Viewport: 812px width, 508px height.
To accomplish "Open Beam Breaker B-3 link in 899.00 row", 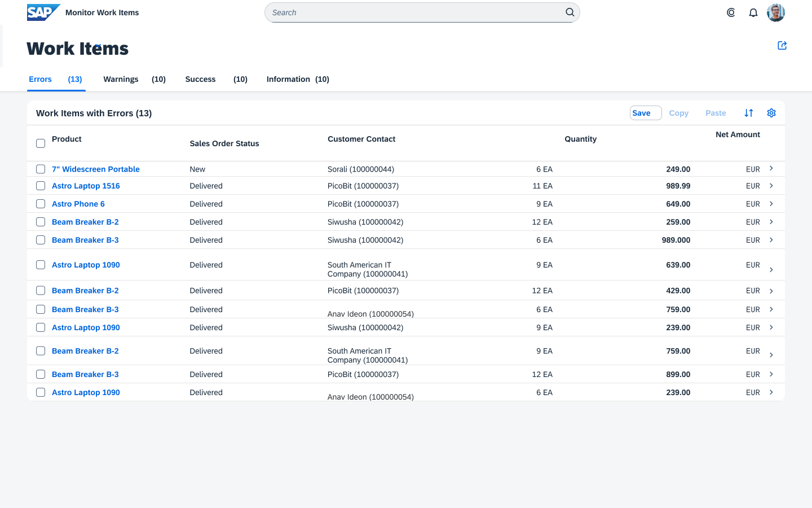I will tap(85, 374).
